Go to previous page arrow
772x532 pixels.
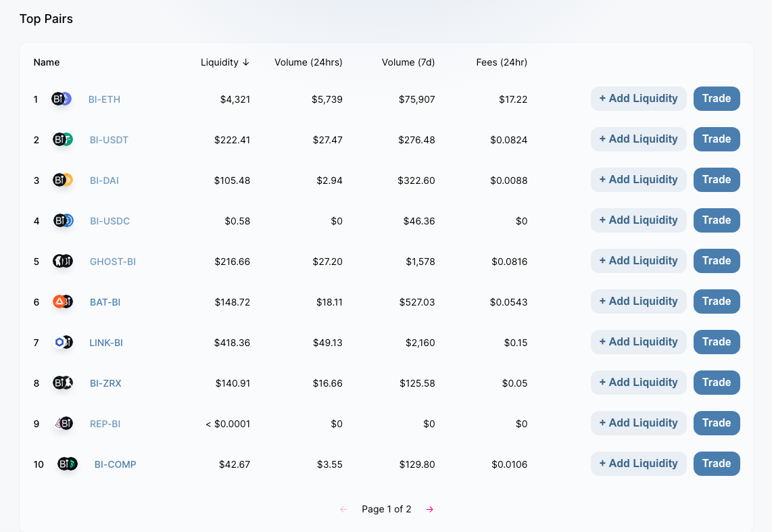pyautogui.click(x=343, y=510)
